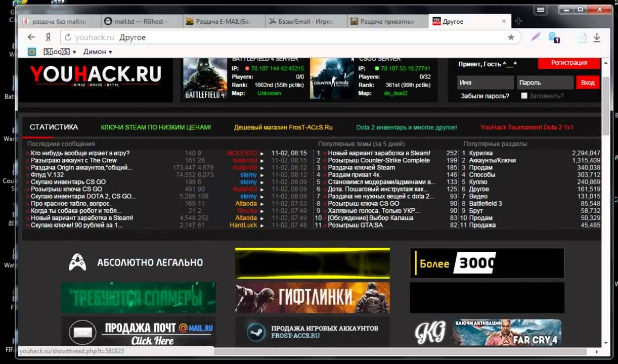
Task: Open the Counter-Strike server image
Action: click(332, 79)
